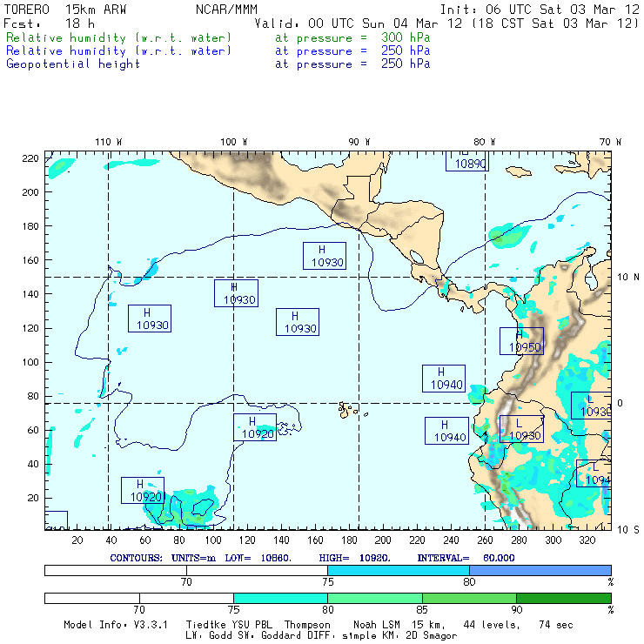Click the "80 W" longitude label
644x644 pixels.
[484, 142]
